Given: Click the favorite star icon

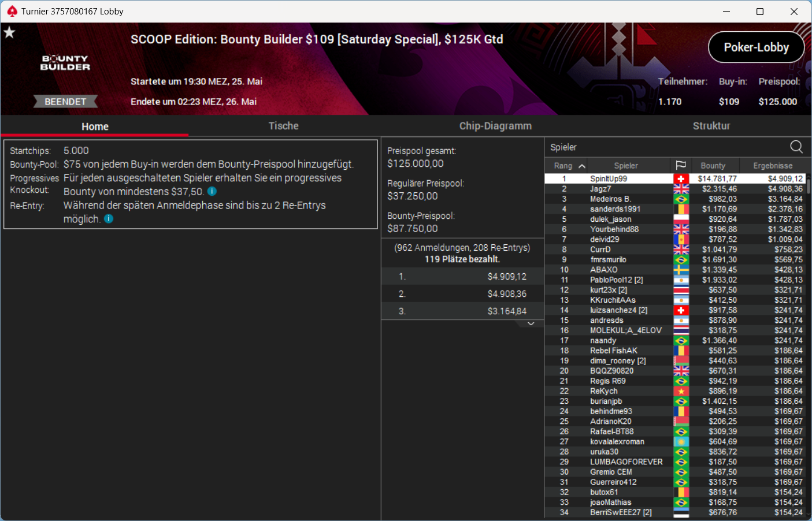Looking at the screenshot, I should [x=9, y=32].
